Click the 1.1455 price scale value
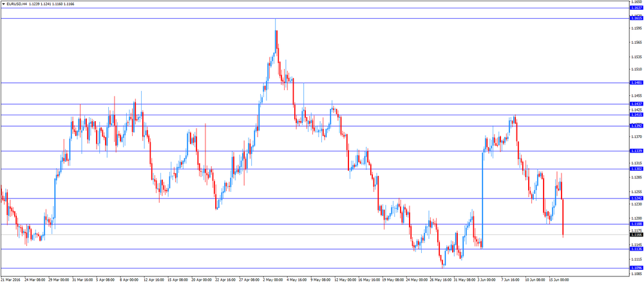Image resolution: width=644 pixels, height=284 pixels. tap(637, 95)
